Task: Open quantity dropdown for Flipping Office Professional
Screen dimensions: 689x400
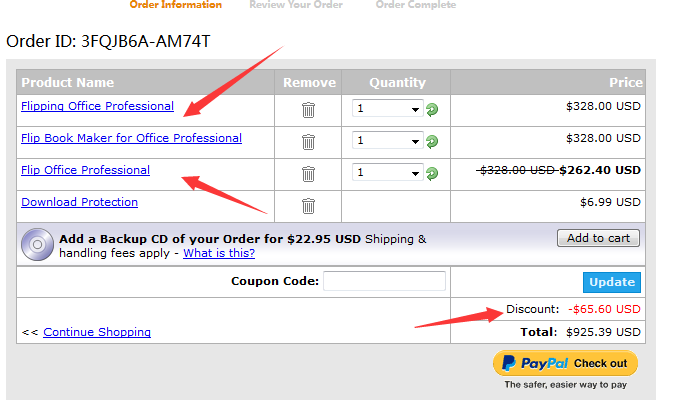Action: click(x=388, y=109)
